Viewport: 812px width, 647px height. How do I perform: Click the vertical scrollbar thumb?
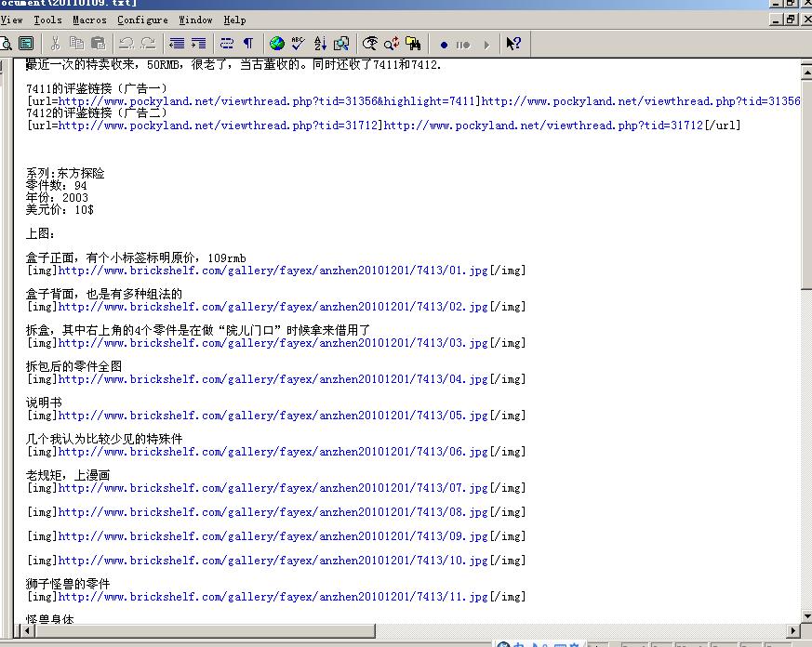(806, 184)
